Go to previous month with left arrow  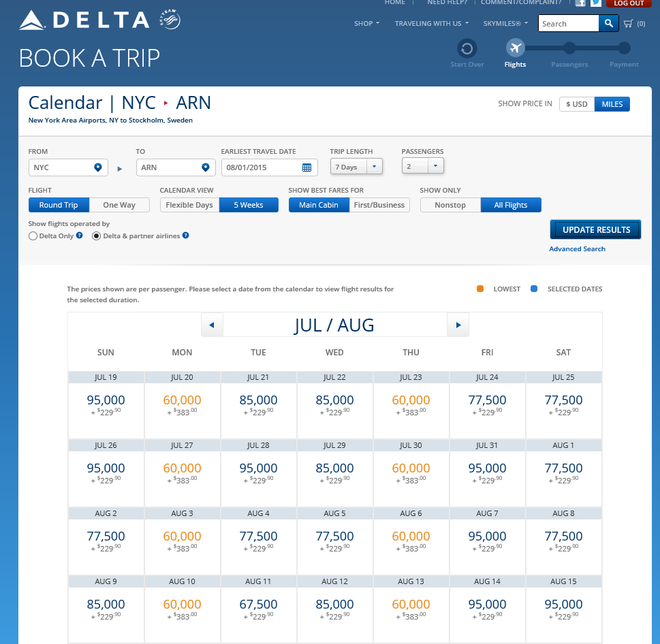click(x=212, y=325)
